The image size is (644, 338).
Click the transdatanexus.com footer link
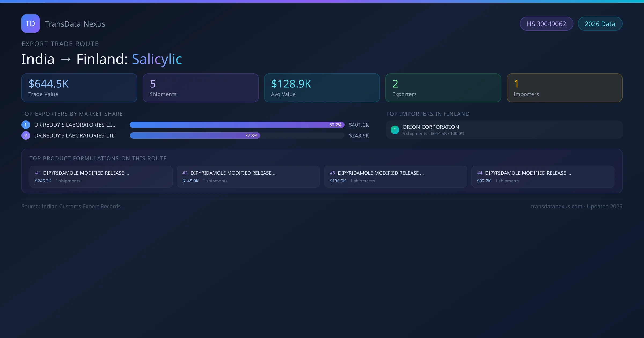pos(556,206)
